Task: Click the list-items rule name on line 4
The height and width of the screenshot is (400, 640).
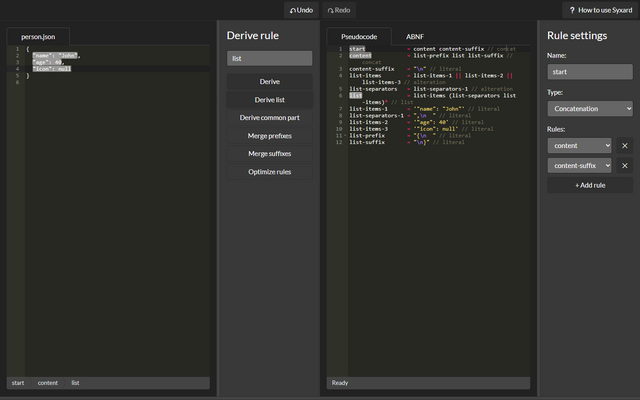Action: click(x=365, y=76)
